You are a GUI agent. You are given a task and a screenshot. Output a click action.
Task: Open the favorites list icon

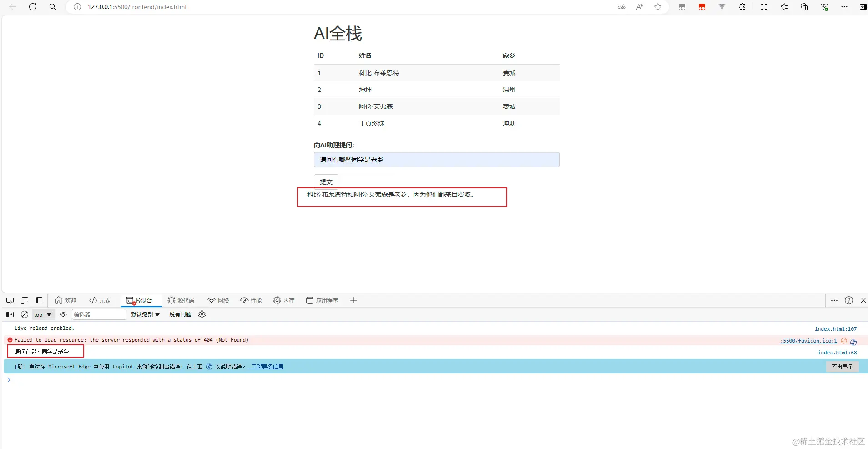click(x=784, y=7)
